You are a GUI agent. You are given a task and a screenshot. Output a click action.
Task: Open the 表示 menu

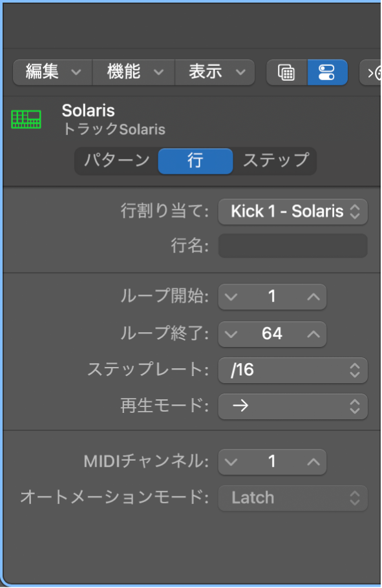click(215, 72)
